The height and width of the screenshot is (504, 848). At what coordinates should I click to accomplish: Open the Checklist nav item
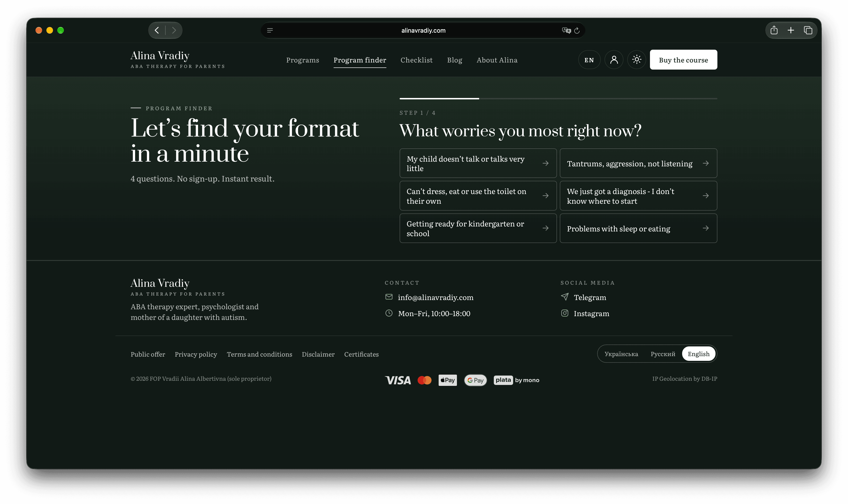pos(416,60)
